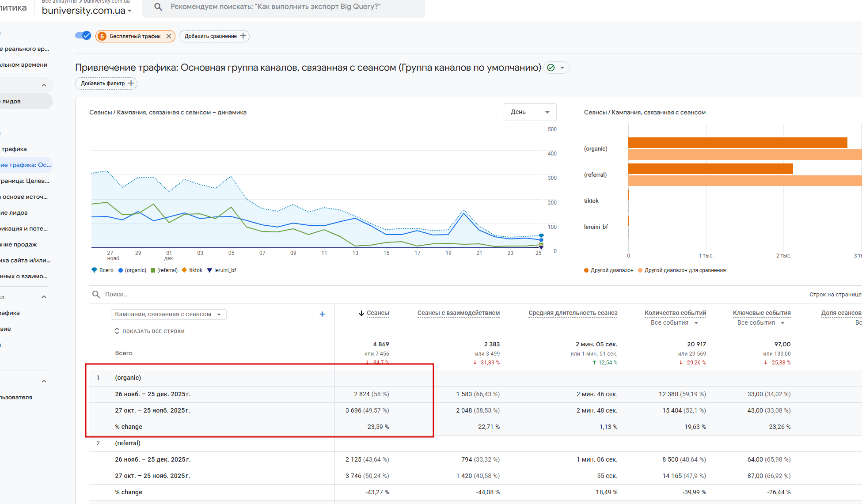Open Все события dropdown under Количество событий
This screenshot has height=504, width=862.
[x=674, y=323]
